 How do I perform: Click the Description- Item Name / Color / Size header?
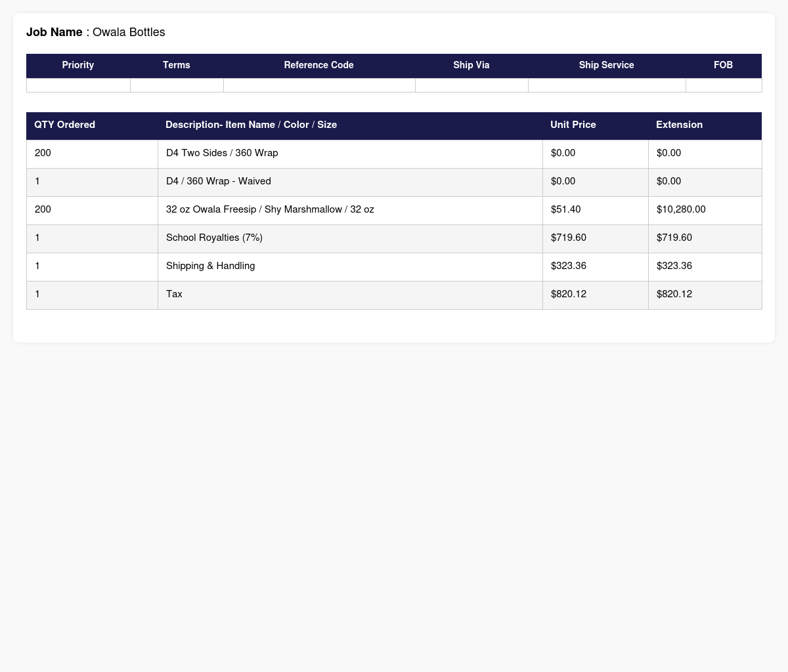[350, 125]
